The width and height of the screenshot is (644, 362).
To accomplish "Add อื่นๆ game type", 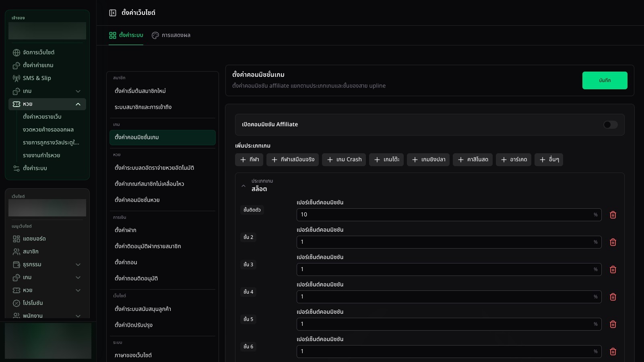I will (x=549, y=160).
